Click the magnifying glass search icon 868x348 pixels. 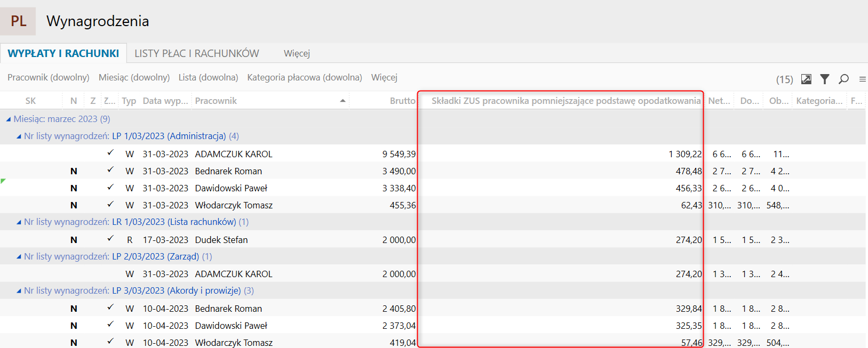coord(843,79)
